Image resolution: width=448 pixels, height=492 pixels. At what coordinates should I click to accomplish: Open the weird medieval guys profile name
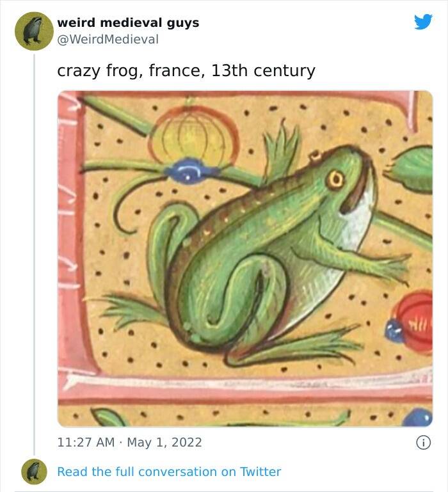click(x=128, y=23)
